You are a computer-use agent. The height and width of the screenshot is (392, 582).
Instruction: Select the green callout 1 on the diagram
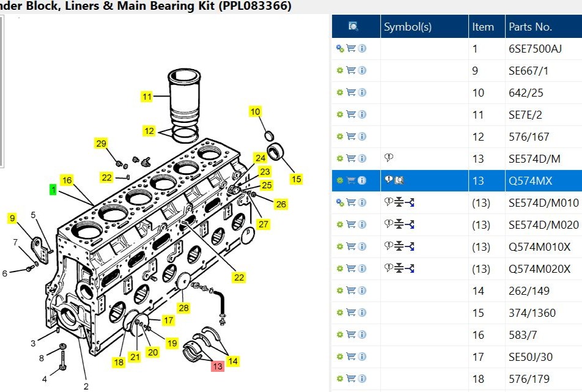53,190
